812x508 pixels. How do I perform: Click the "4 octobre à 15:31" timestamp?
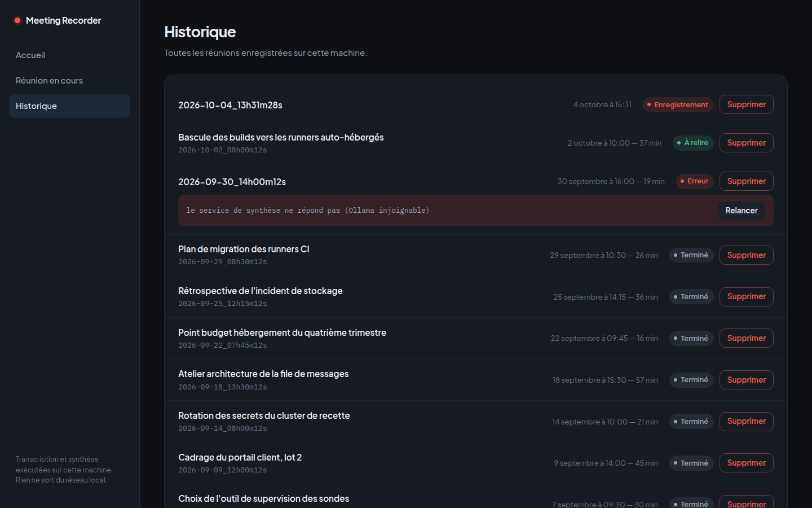tap(602, 104)
